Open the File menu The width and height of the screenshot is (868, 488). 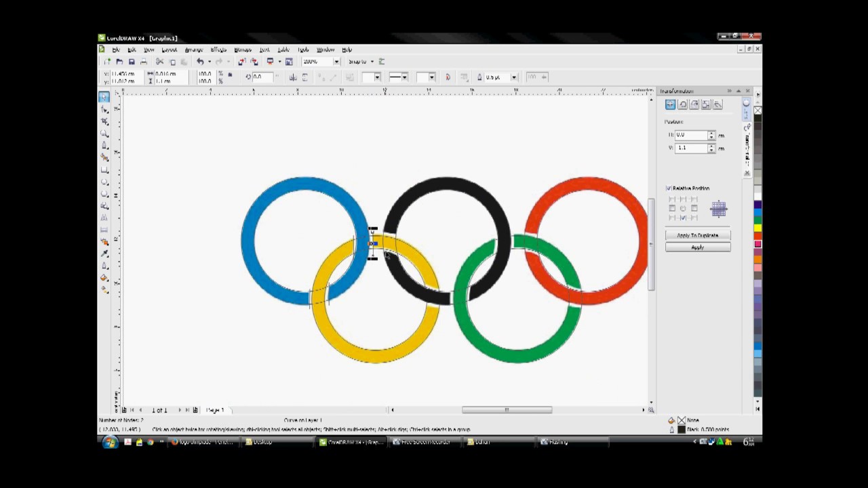116,49
